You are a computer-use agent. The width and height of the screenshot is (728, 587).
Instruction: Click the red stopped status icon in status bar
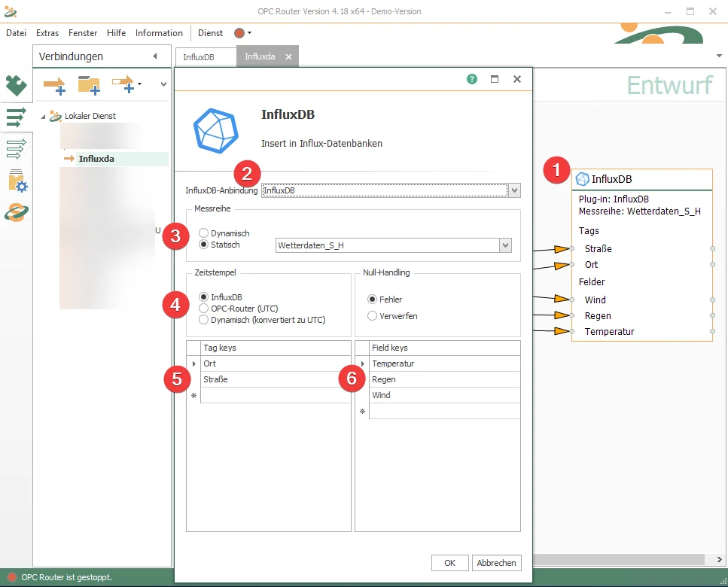click(12, 577)
